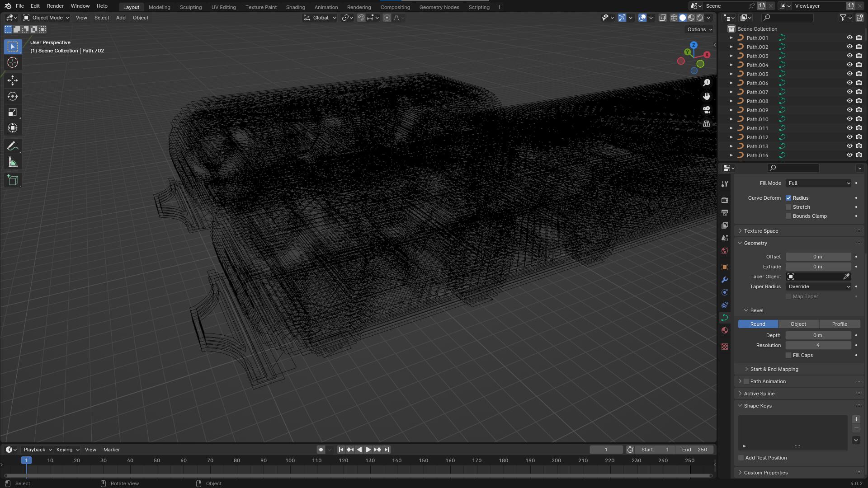The image size is (868, 488).
Task: Activate the Transform tool
Action: [x=13, y=128]
